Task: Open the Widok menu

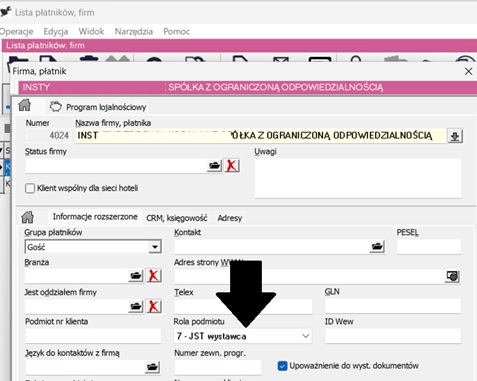Action: tap(91, 32)
